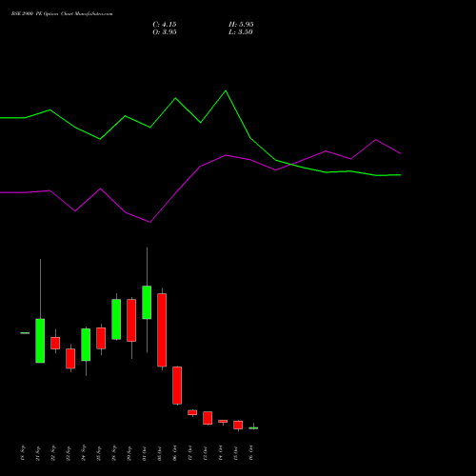Click the highest peak of the green line
This screenshot has height=476, width=476.
click(226, 91)
